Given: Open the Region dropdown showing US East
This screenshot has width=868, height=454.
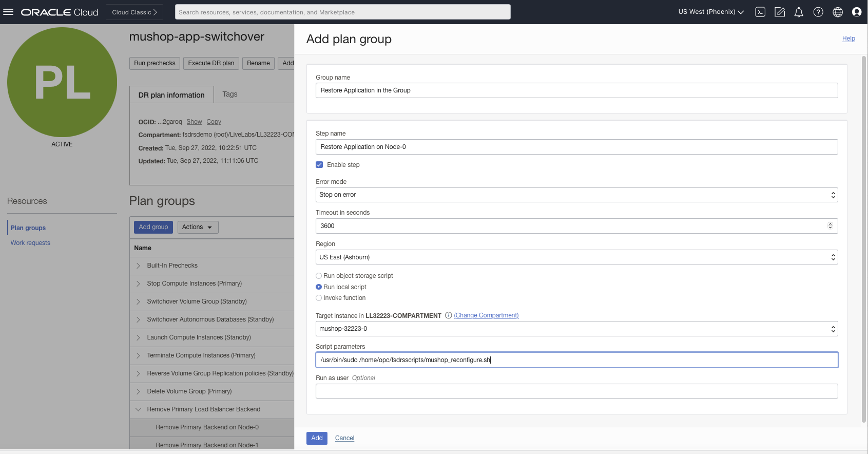Looking at the screenshot, I should pos(576,257).
